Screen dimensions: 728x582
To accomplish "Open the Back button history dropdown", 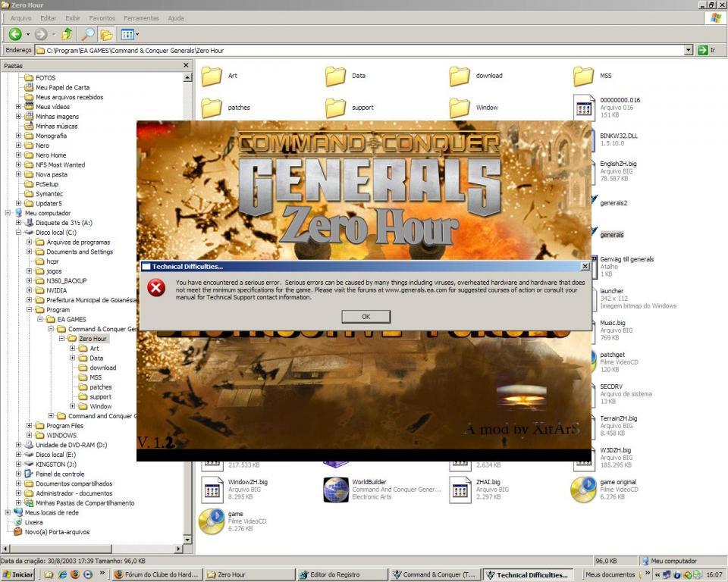I will 28,34.
